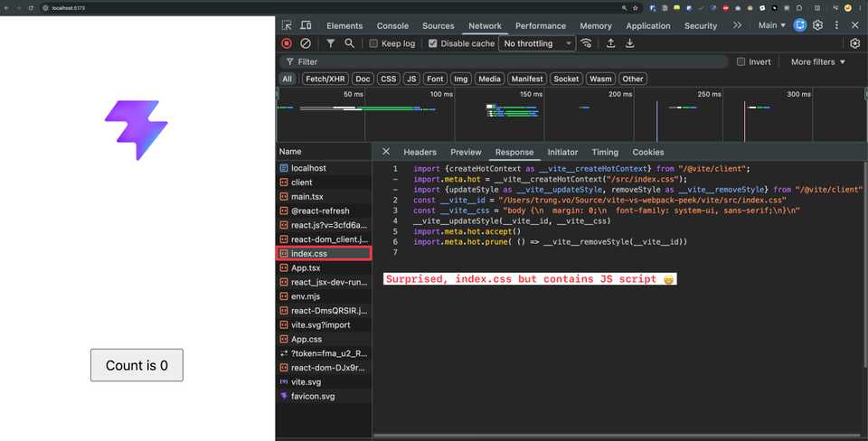
Task: Select env.mjs request row
Action: 324,296
